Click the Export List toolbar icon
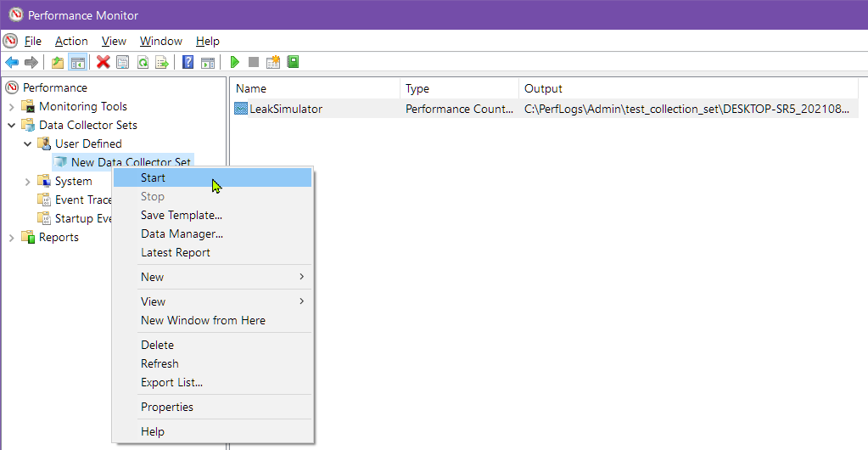Image resolution: width=868 pixels, height=450 pixels. [x=161, y=62]
